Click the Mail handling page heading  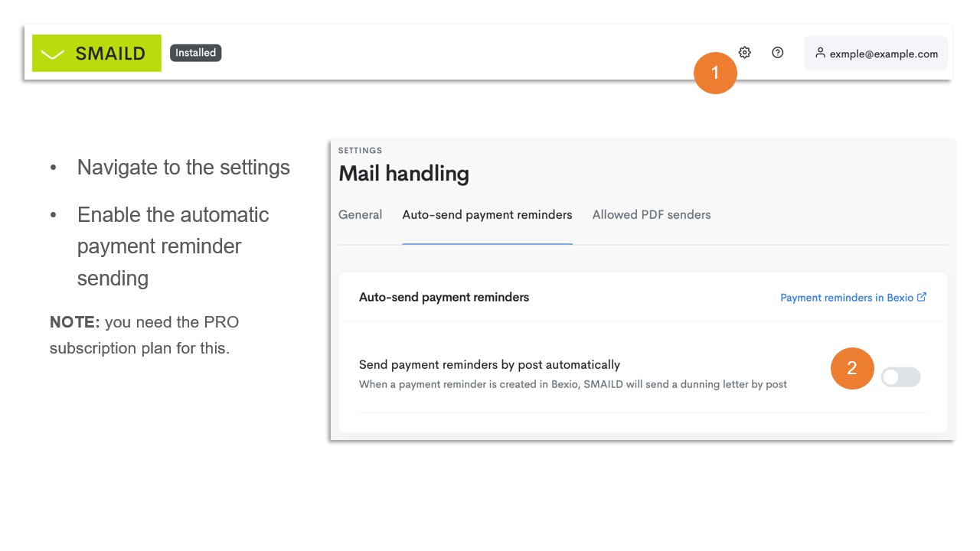403,174
